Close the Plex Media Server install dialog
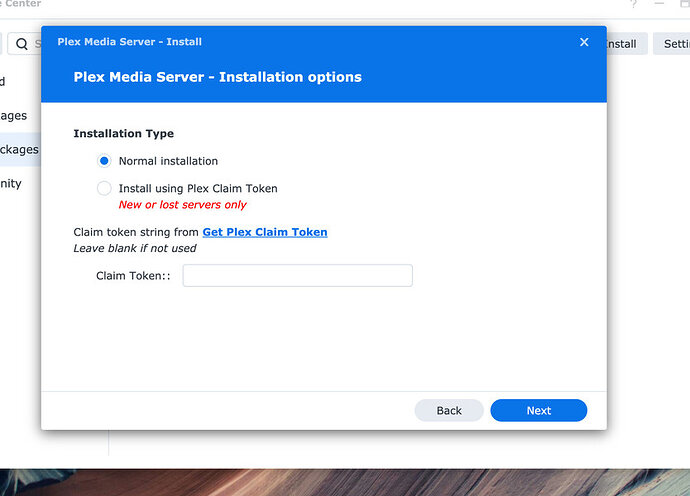 [x=584, y=42]
